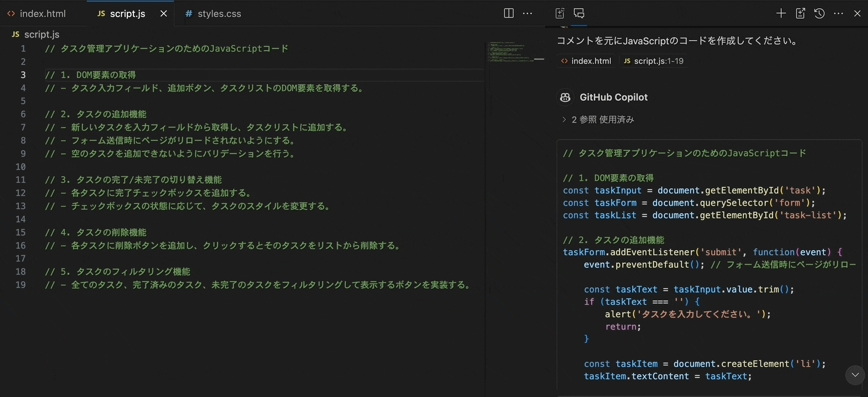The width and height of the screenshot is (868, 397).
Task: Click the alert('タスクを入力してください。') line
Action: tap(688, 314)
